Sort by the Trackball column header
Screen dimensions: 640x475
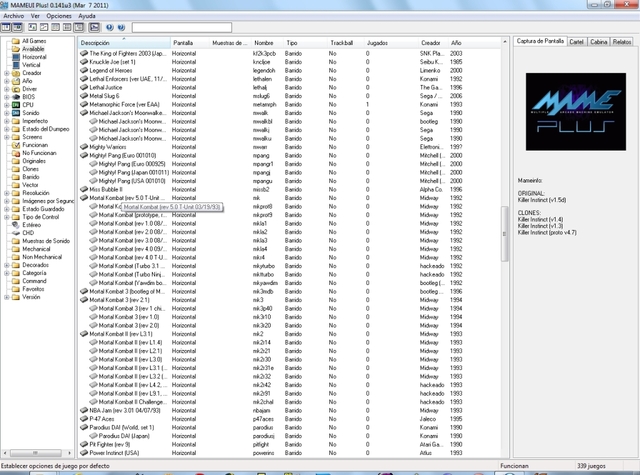coord(346,42)
